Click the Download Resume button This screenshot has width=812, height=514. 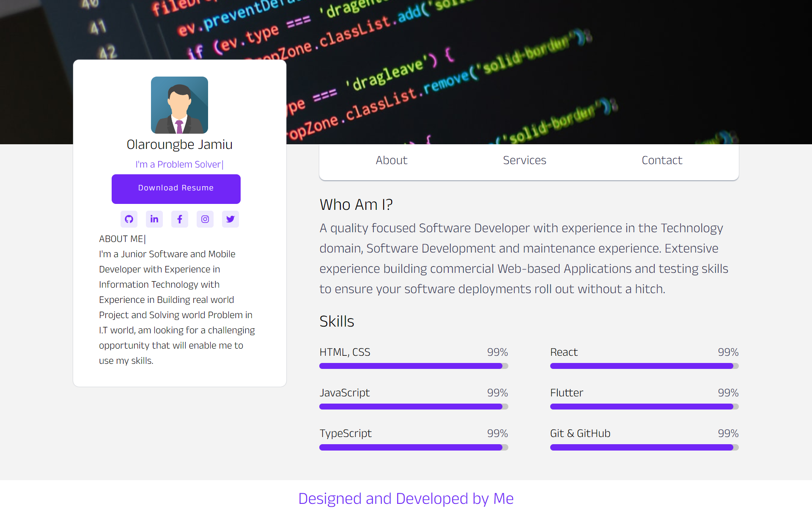[176, 189]
